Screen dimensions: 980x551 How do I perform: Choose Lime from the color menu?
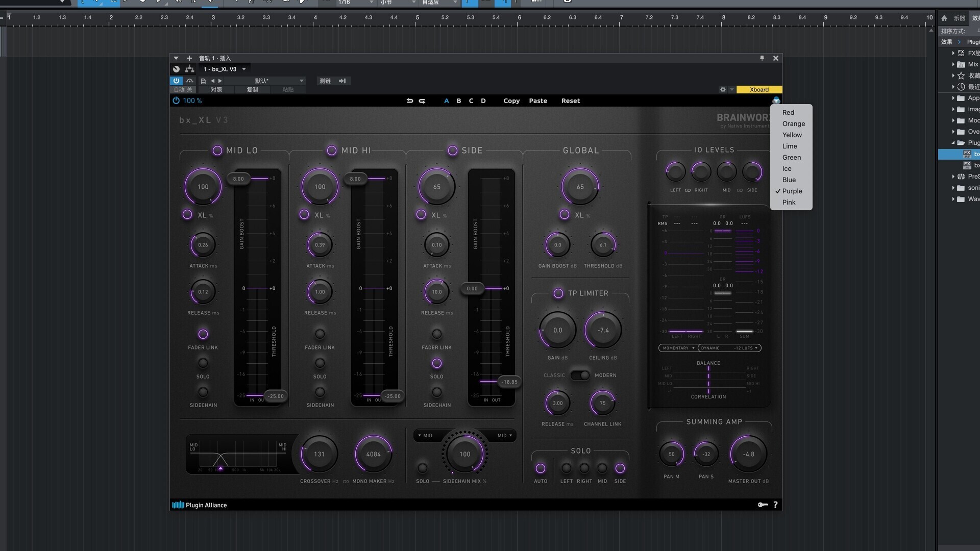point(791,146)
